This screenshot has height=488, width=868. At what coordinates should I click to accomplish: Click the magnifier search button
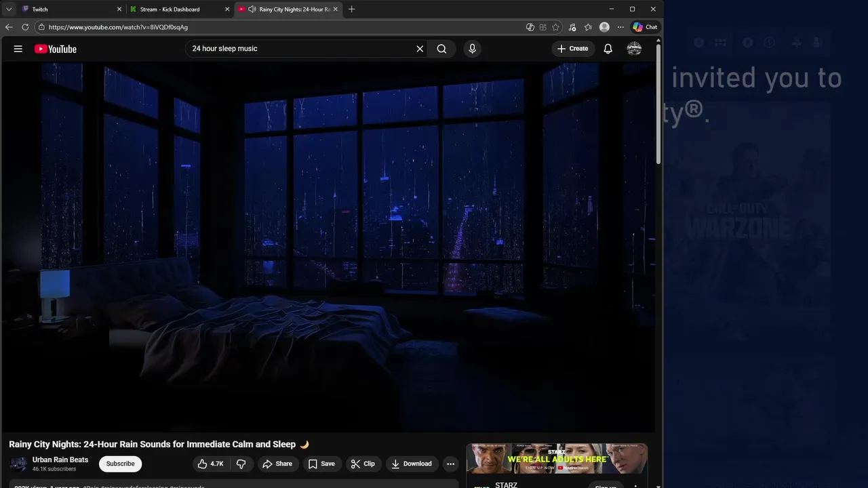441,49
